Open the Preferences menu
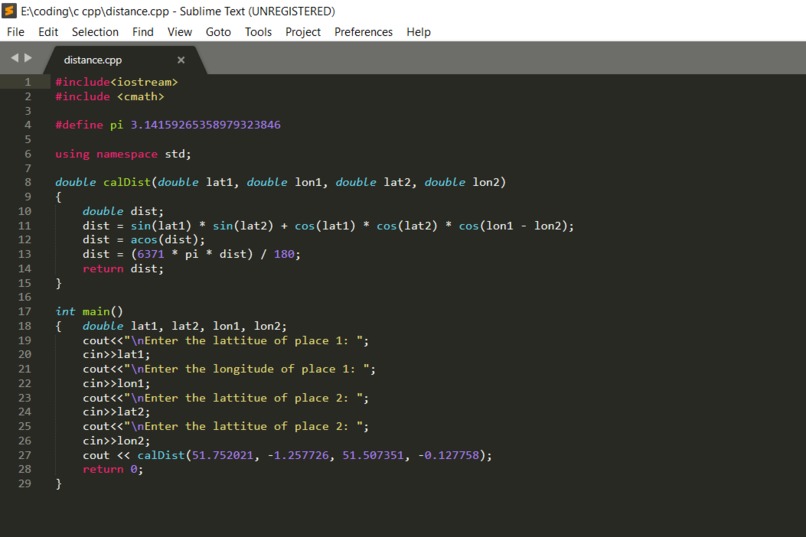 363,32
